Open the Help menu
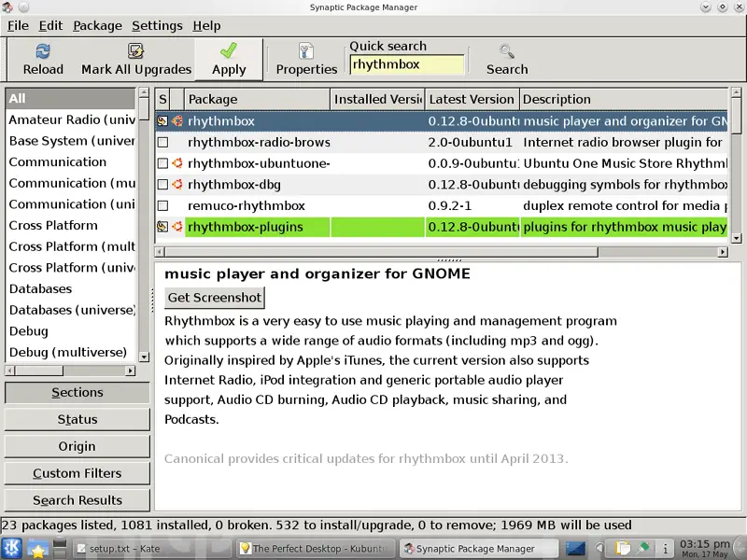The width and height of the screenshot is (747, 560). coord(206,26)
